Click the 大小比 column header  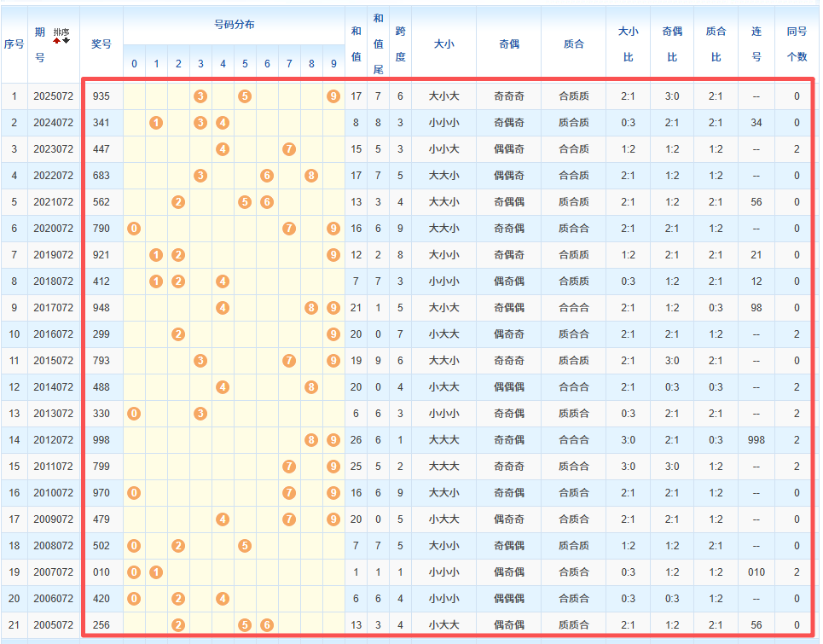(628, 44)
